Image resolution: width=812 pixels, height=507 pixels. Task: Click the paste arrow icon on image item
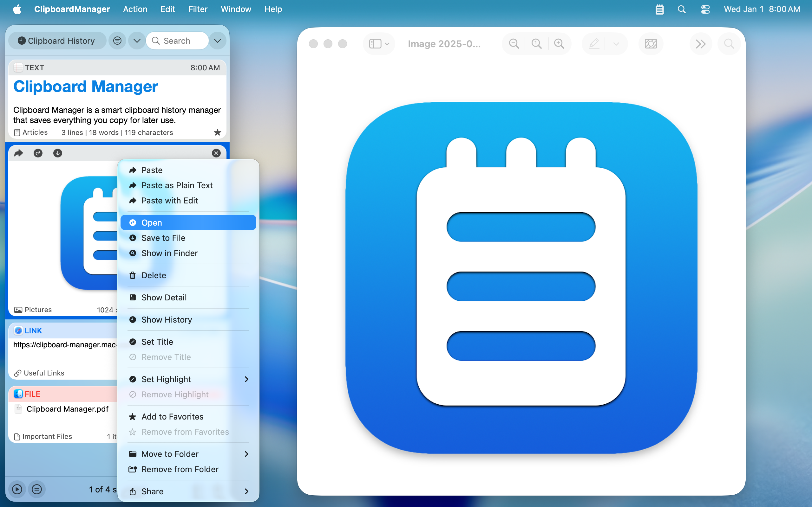pyautogui.click(x=18, y=153)
